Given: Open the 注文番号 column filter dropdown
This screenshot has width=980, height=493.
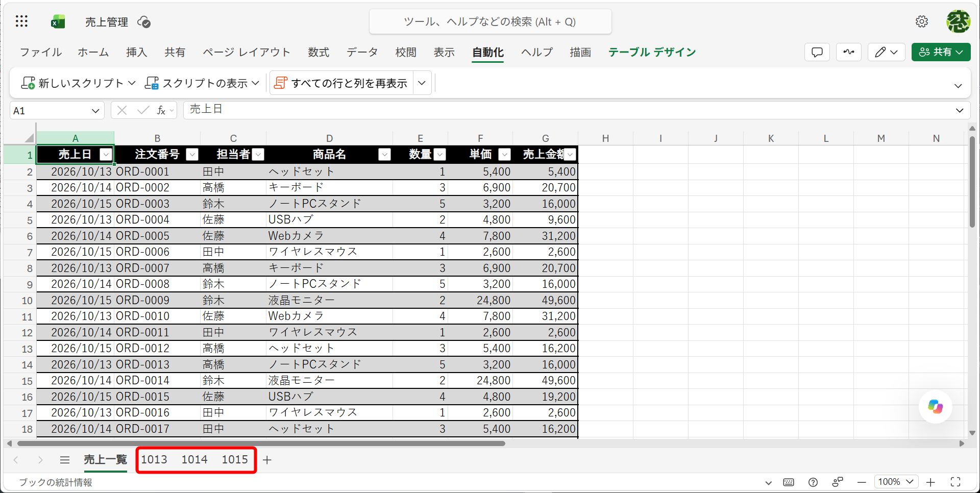Looking at the screenshot, I should tap(192, 155).
